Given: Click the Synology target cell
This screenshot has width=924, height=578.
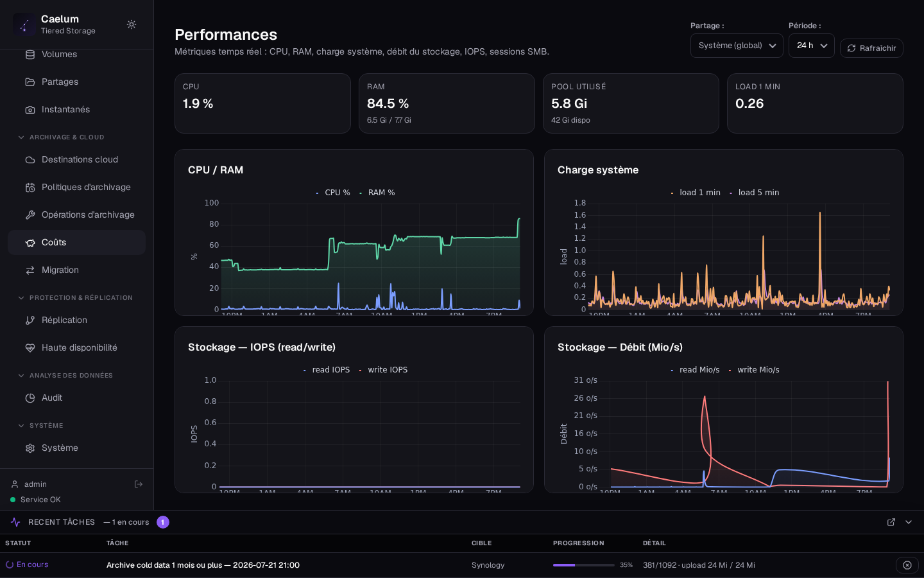Looking at the screenshot, I should point(488,565).
